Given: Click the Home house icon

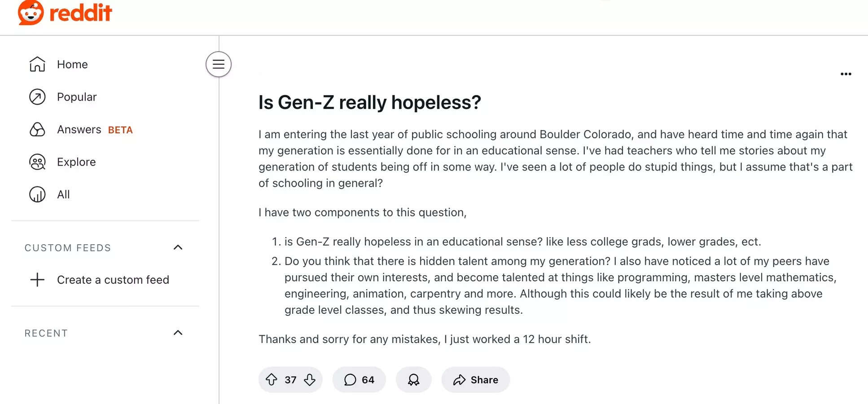Looking at the screenshot, I should pos(37,64).
